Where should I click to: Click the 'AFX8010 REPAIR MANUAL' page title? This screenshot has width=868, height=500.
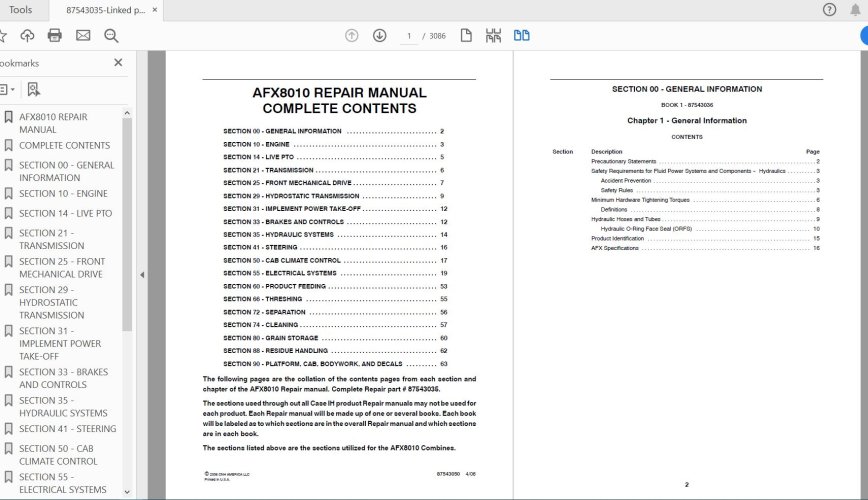pos(339,92)
